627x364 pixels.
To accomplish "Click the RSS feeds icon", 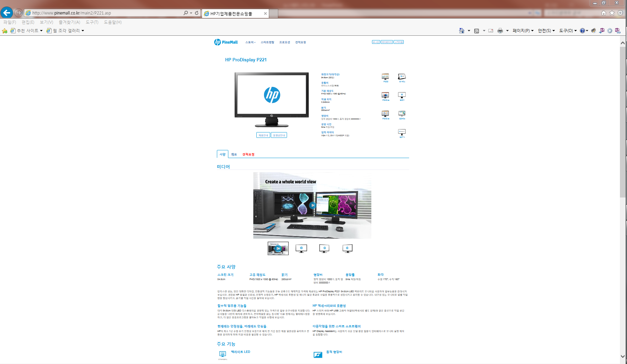I will coord(477,31).
